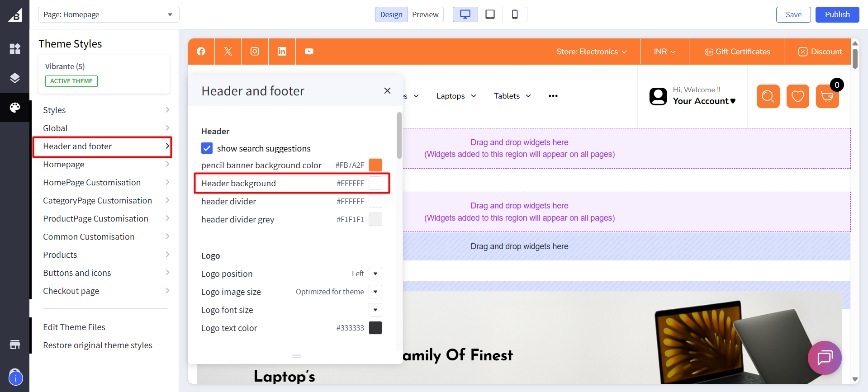Image resolution: width=868 pixels, height=392 pixels.
Task: Open ProductPage Customisation section
Action: 106,218
